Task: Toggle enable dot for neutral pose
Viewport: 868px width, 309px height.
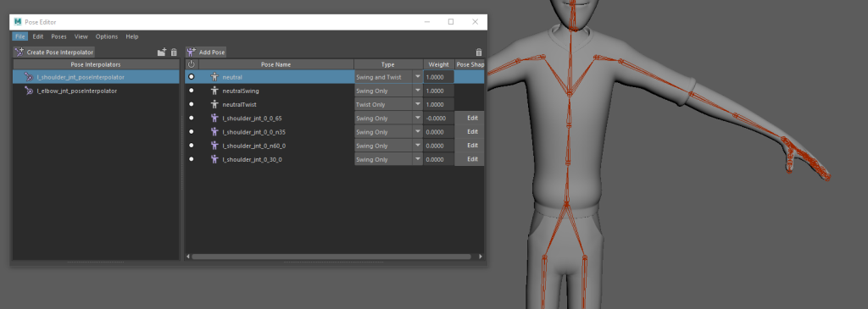Action: point(192,77)
